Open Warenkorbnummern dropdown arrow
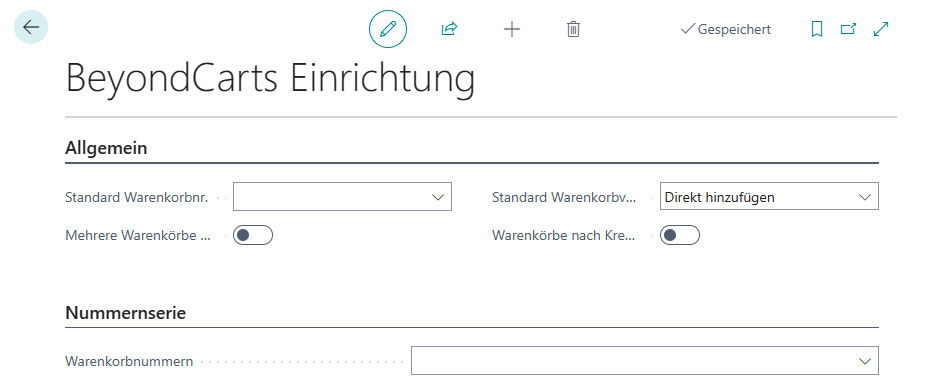Screen dimensions: 951x385 pos(865,361)
